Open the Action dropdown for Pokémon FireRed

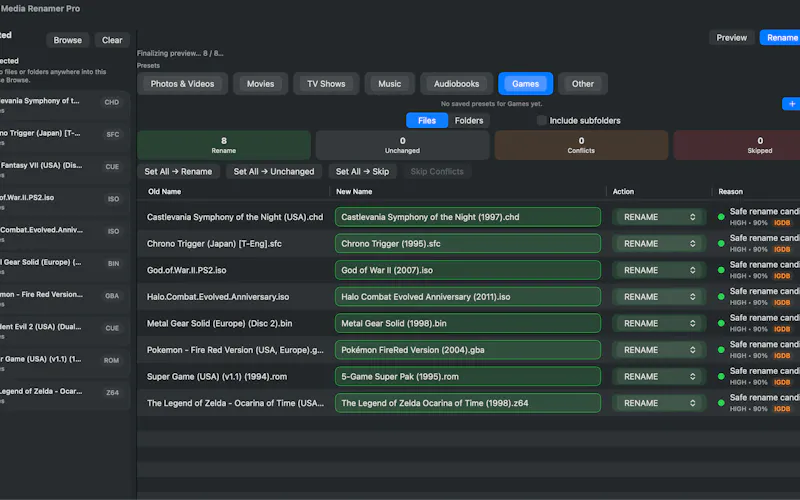[658, 349]
